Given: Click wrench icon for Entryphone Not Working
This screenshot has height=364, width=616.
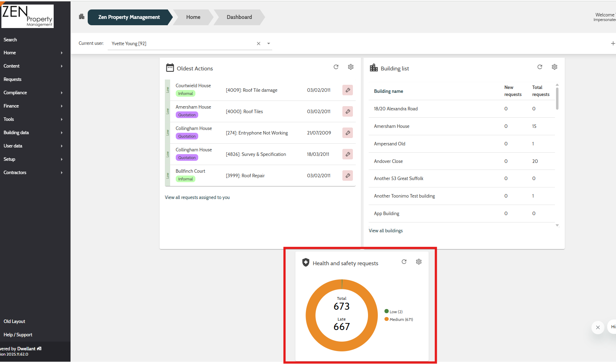Looking at the screenshot, I should tap(348, 133).
